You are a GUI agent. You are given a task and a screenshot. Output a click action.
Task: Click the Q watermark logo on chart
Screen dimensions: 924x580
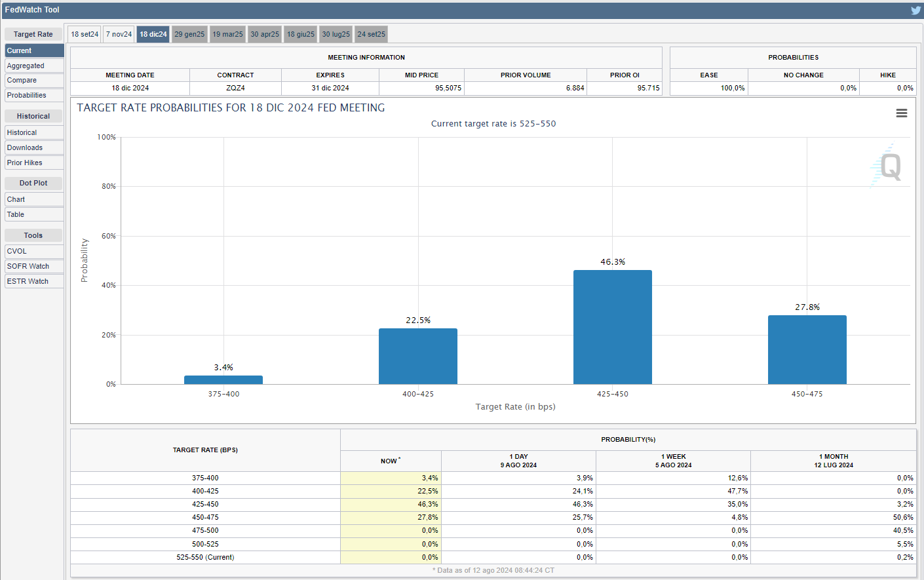888,166
